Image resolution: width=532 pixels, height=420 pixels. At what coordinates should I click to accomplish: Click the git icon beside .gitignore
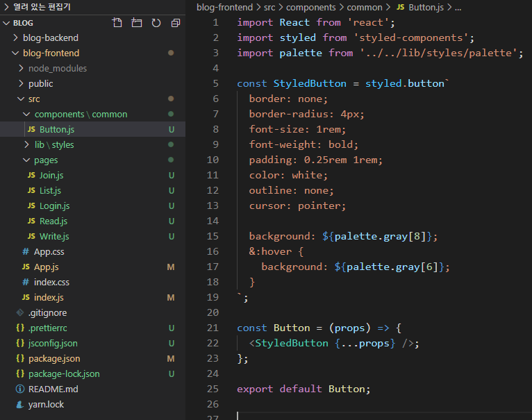click(20, 312)
